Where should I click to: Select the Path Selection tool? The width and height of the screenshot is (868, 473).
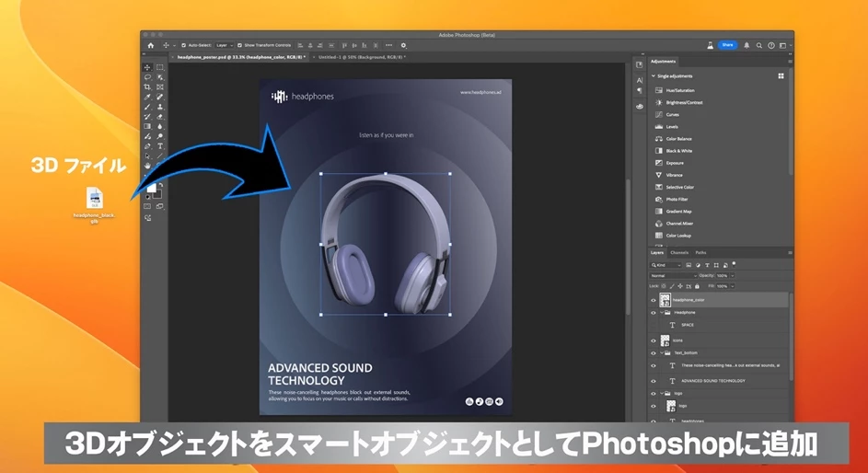[147, 156]
